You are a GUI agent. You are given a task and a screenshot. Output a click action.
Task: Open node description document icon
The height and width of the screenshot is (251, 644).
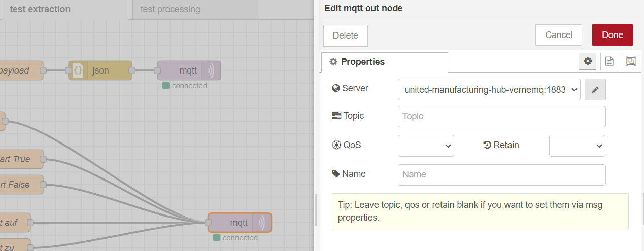[x=609, y=61]
